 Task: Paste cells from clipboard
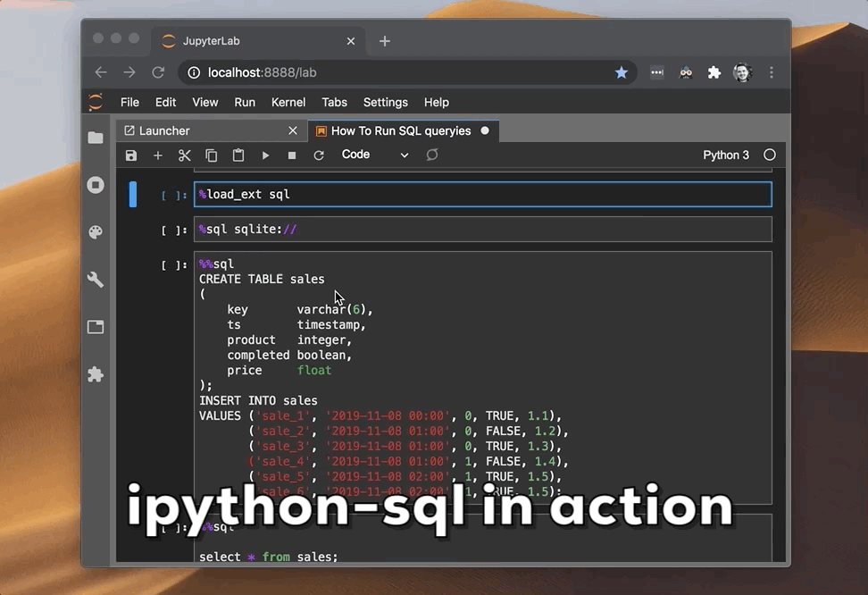(x=238, y=155)
